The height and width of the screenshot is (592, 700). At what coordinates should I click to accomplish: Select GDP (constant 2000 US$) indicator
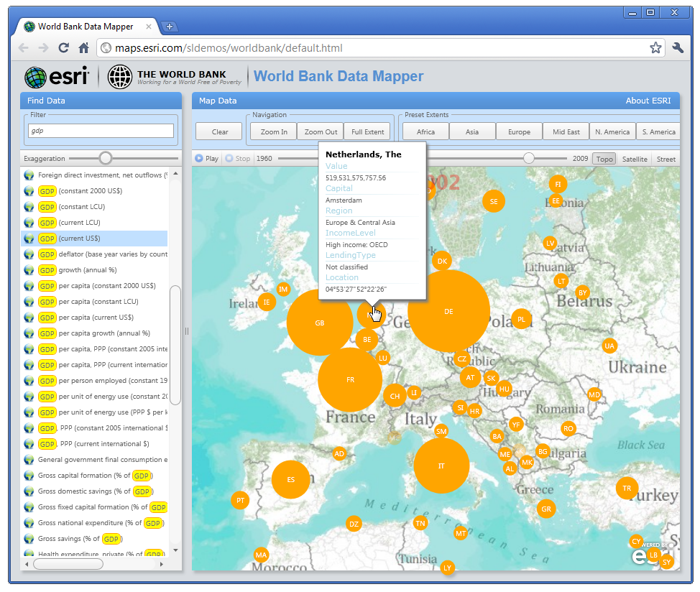(94, 191)
